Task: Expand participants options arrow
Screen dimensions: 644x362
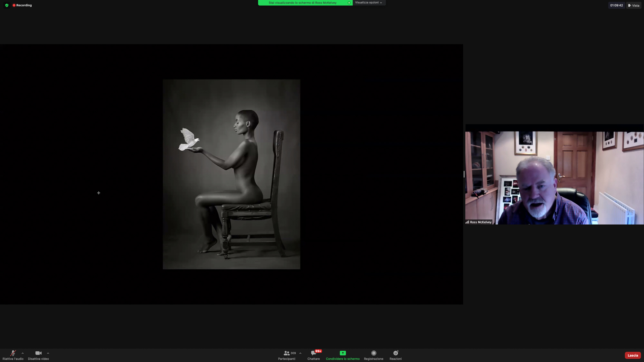Action: tap(300, 353)
